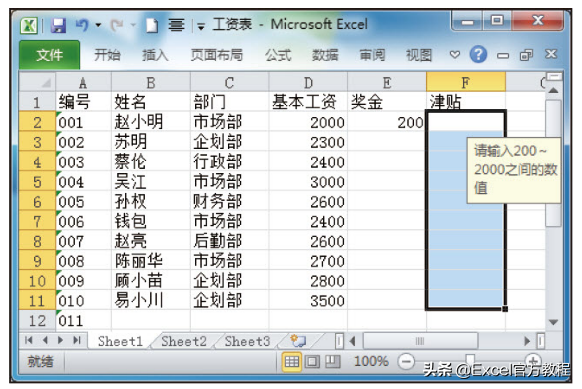This screenshot has width=582, height=389.
Task: Restore the workbook window in ribbon bar
Action: click(526, 55)
